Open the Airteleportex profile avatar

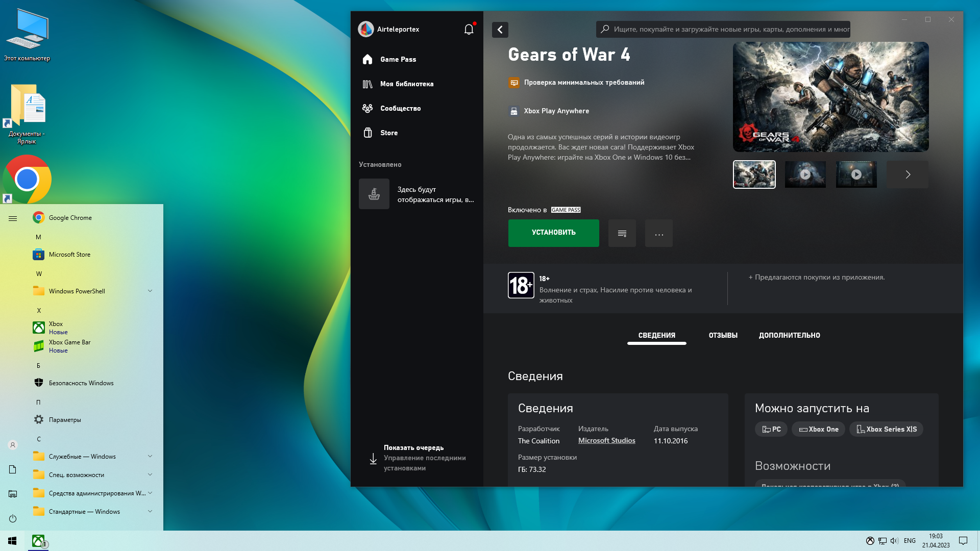pyautogui.click(x=366, y=29)
